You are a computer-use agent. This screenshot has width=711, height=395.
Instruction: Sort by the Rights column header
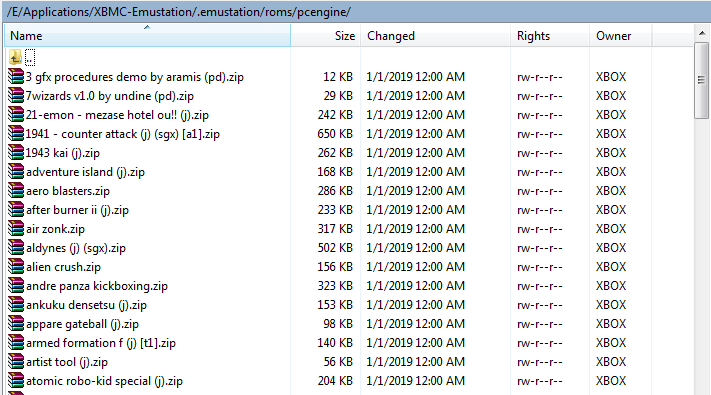point(550,35)
